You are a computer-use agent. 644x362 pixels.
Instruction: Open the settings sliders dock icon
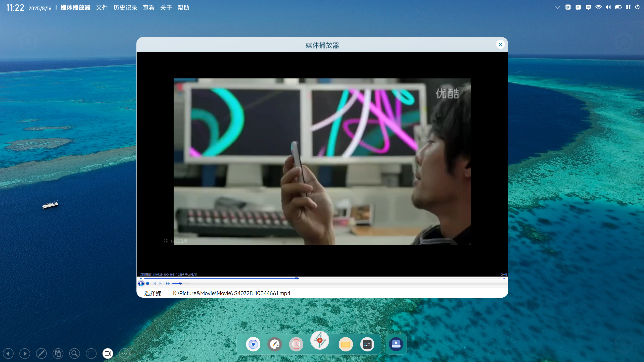click(x=367, y=344)
